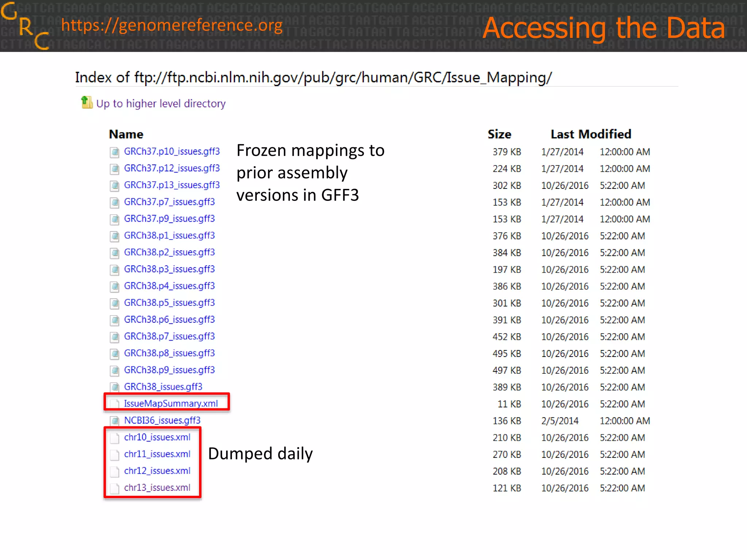Viewport: 747px width, 560px height.
Task: Click file icon next to GRCh38.p5_issues.gff3
Action: point(115,303)
